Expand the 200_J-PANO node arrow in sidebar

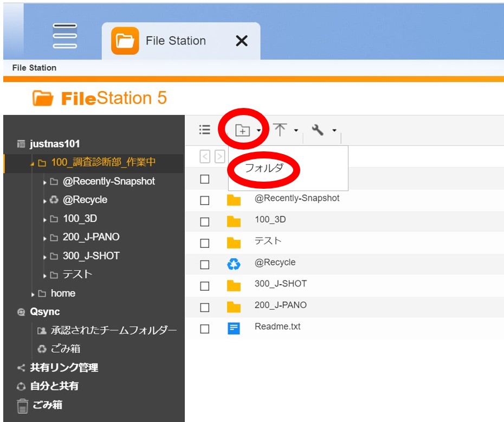(x=44, y=239)
